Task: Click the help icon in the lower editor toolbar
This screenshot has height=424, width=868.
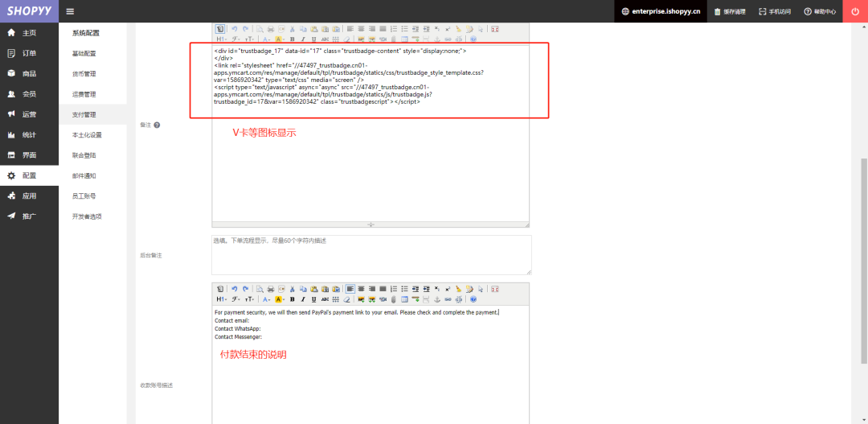Action: [x=473, y=299]
